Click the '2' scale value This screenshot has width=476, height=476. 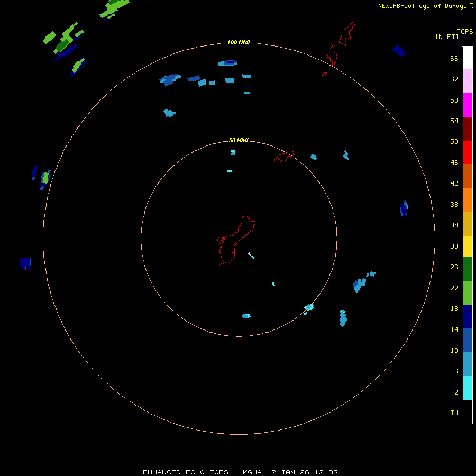(456, 392)
